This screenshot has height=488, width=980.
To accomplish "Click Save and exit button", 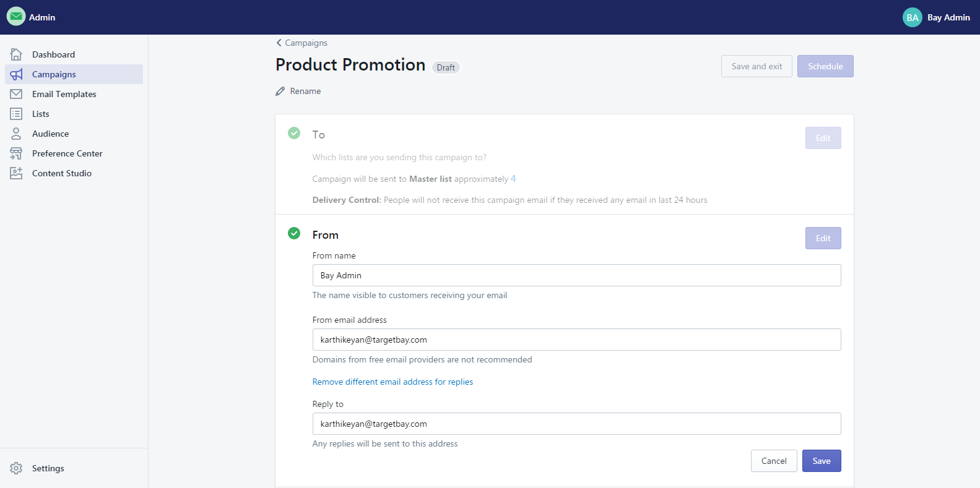I will tap(757, 66).
